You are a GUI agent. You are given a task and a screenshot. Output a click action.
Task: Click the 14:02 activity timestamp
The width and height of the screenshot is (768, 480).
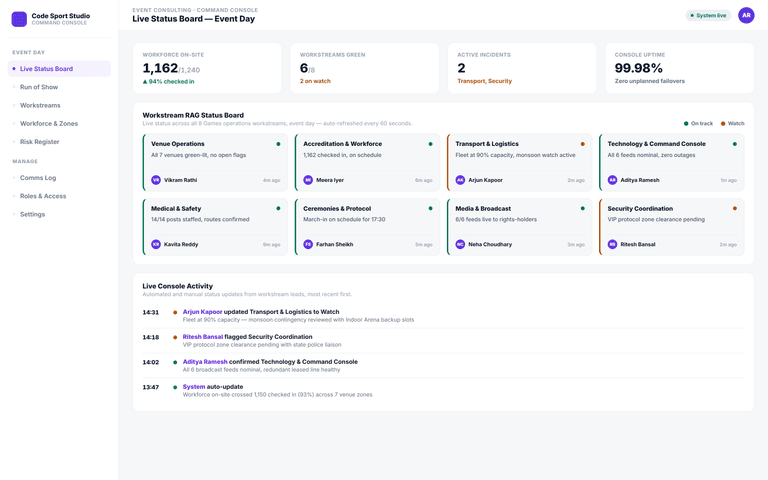(x=151, y=362)
